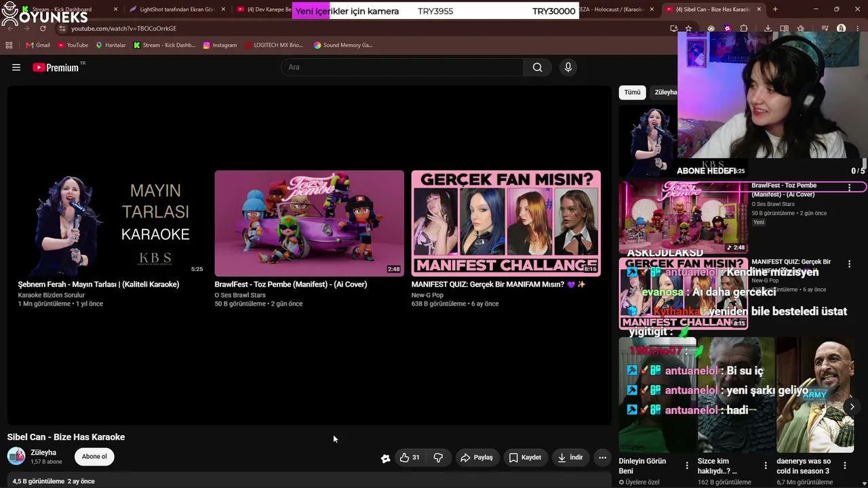868x488 pixels.
Task: Click the magnifier search button
Action: [x=537, y=67]
